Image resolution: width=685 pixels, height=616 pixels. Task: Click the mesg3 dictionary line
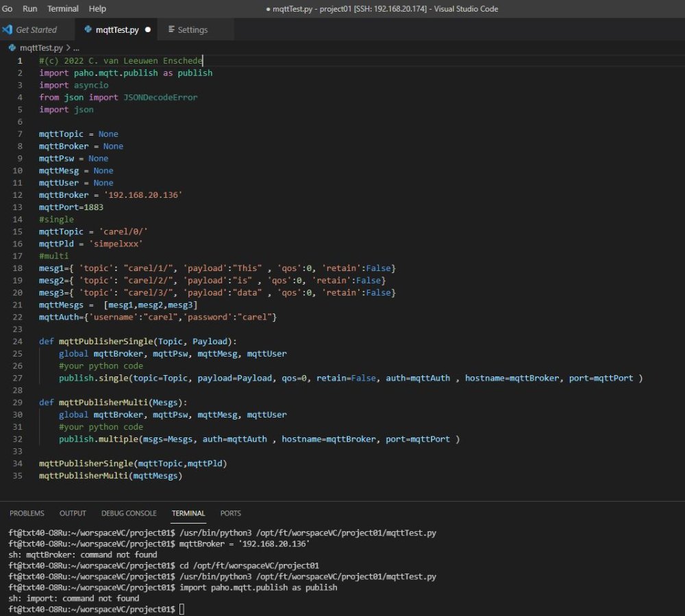click(217, 293)
